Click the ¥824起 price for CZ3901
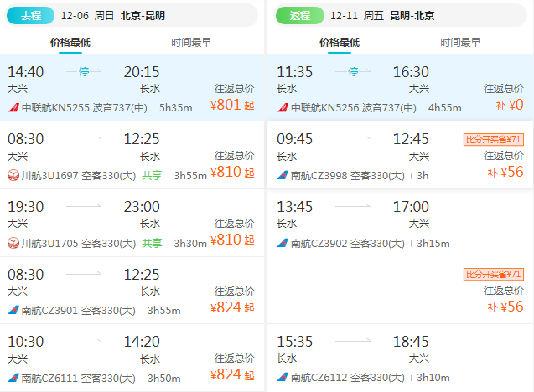The height and width of the screenshot is (392, 534). [x=232, y=307]
